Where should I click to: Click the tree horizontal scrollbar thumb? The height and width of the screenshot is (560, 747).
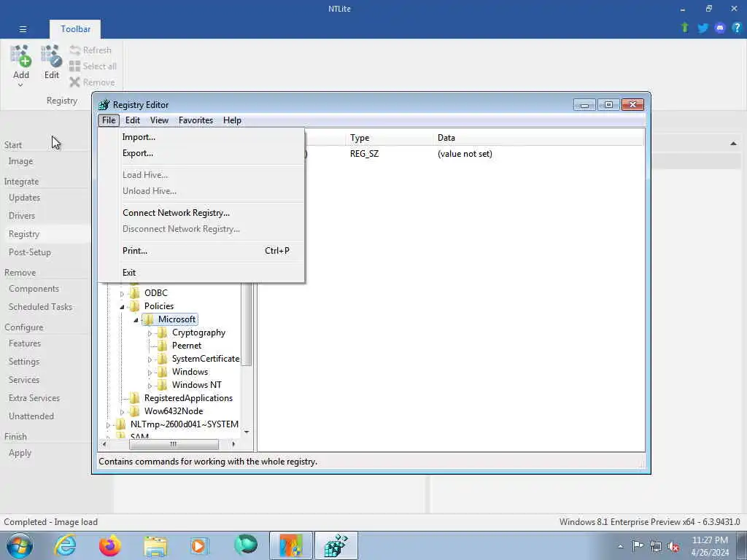pos(174,444)
